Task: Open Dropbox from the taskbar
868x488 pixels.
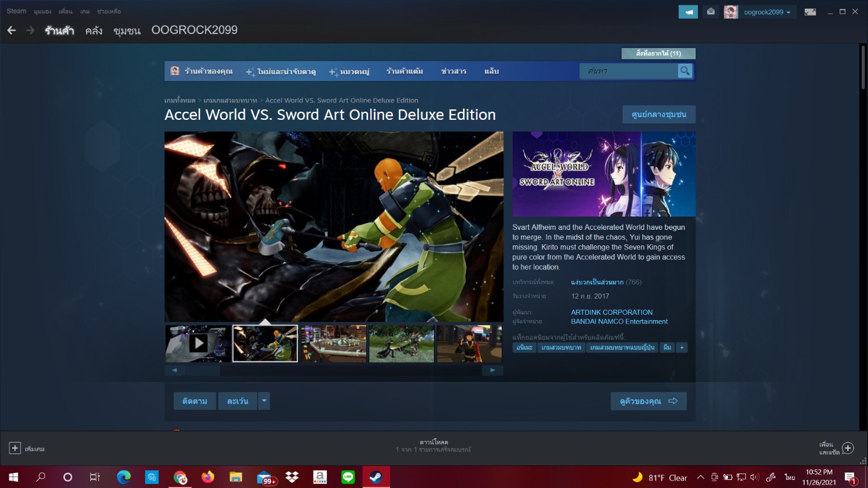Action: click(x=292, y=477)
